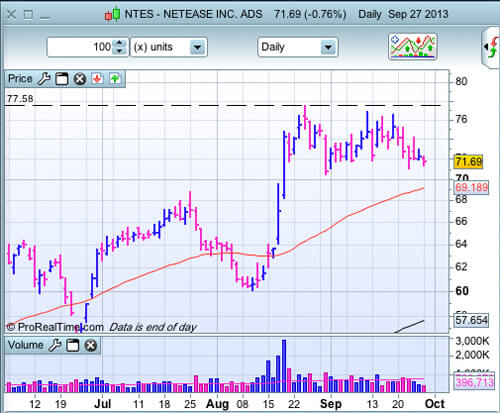Click the partially visible arrows icon at right edge
Image resolution: width=500 pixels, height=413 pixels.
(491, 48)
